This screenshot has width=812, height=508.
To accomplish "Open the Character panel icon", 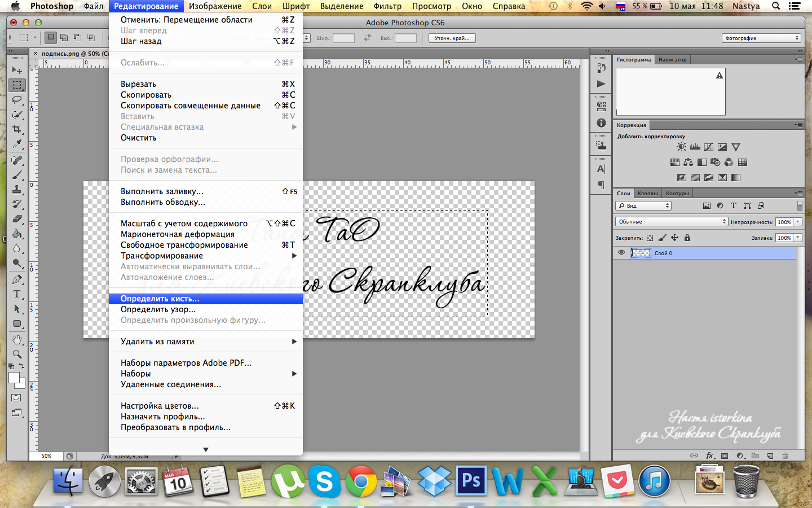I will [x=601, y=169].
